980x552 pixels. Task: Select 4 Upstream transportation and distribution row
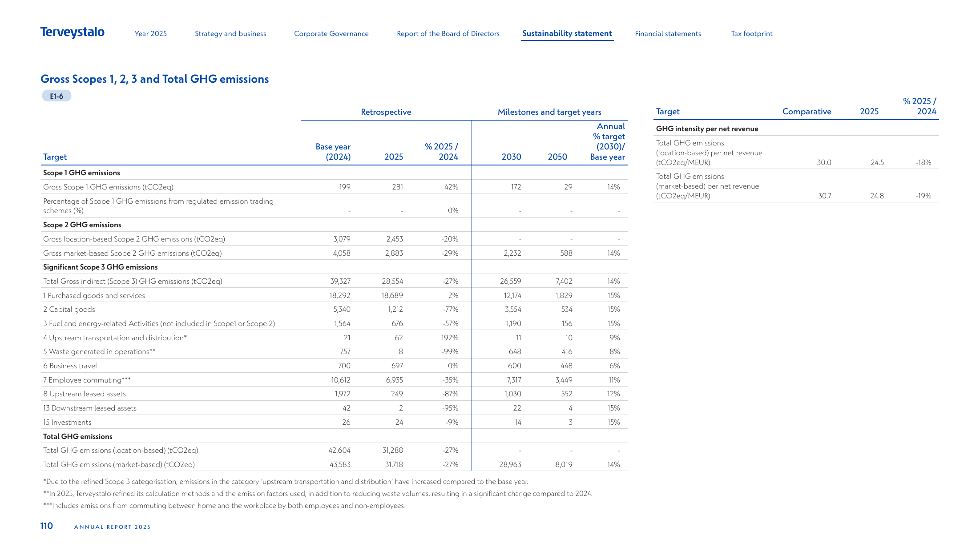115,338
